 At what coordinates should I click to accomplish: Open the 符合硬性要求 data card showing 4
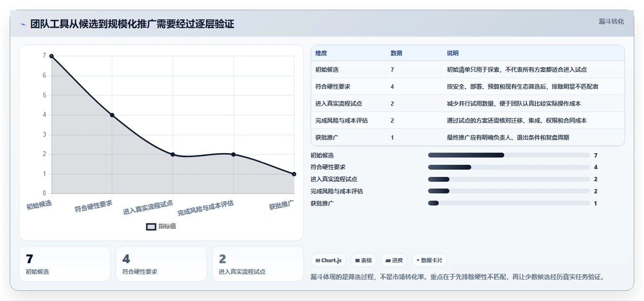tap(162, 264)
